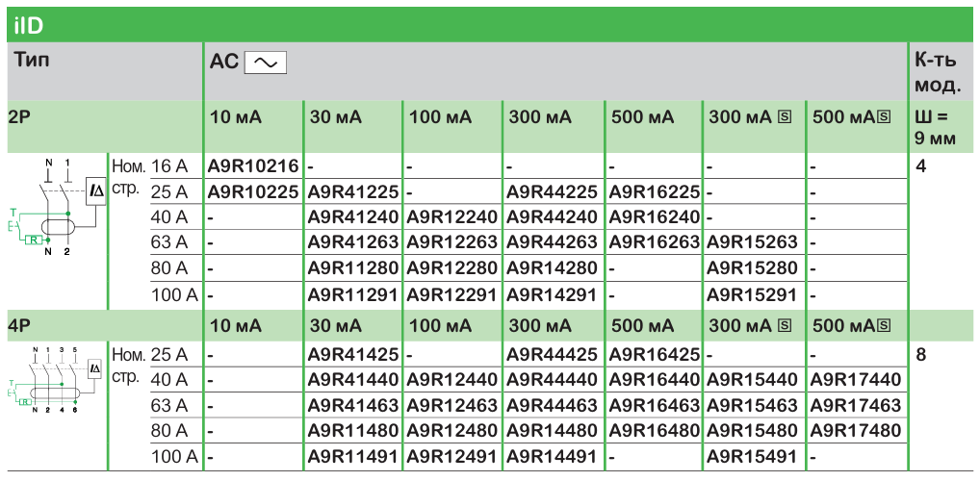Image resolution: width=980 pixels, height=481 pixels.
Task: Click the AC sine wave symbol
Action: pos(266,63)
